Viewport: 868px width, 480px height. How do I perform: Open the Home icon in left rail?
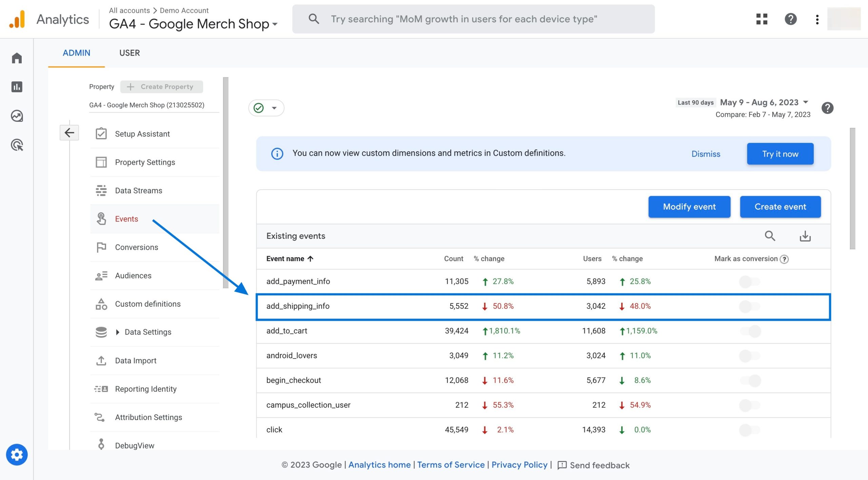click(17, 58)
